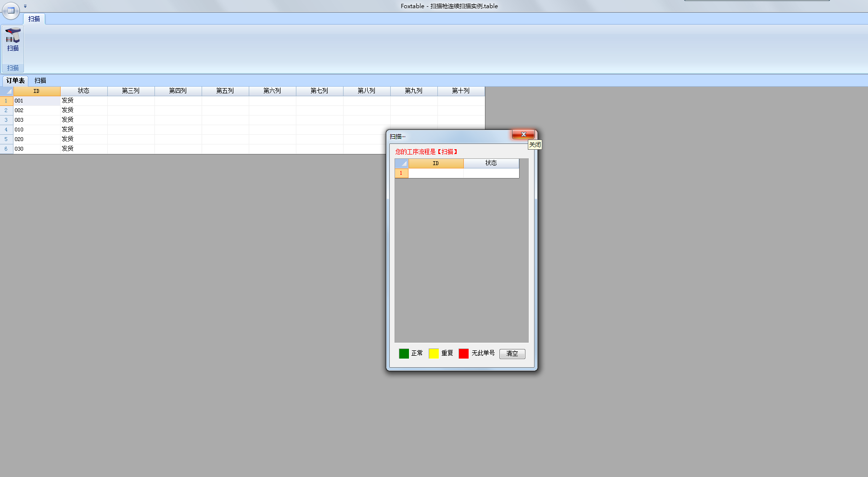Switch to the 订单表 table tab

pyautogui.click(x=15, y=80)
